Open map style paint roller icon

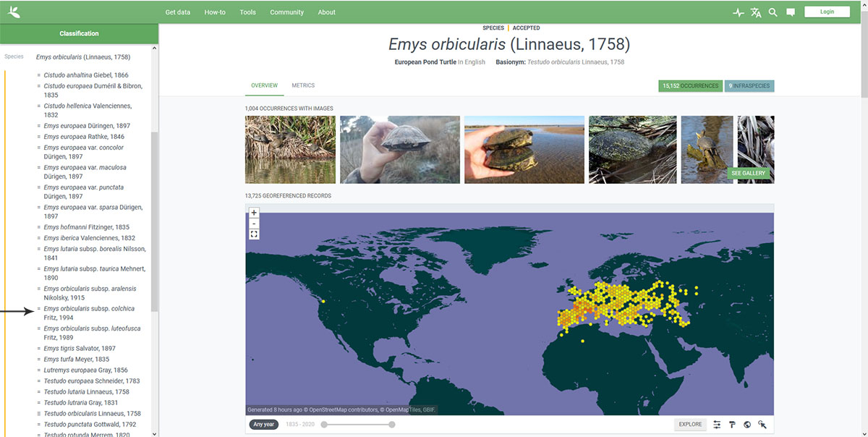point(732,425)
